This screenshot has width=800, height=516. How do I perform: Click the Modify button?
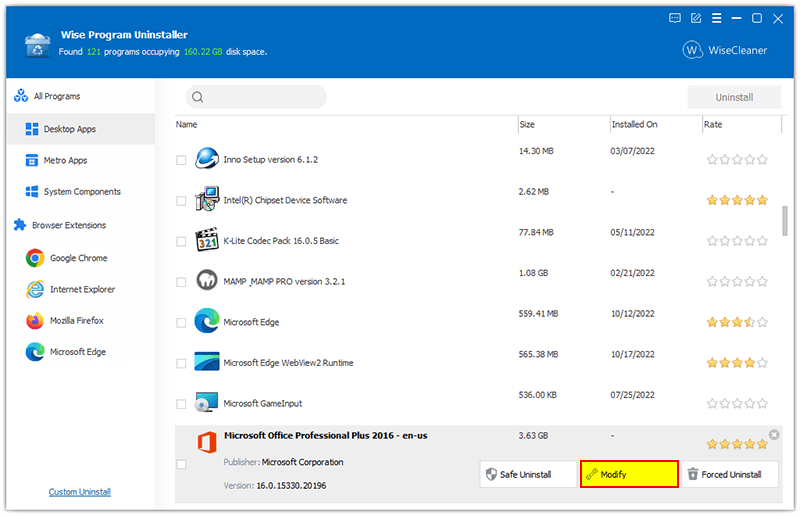pyautogui.click(x=629, y=474)
